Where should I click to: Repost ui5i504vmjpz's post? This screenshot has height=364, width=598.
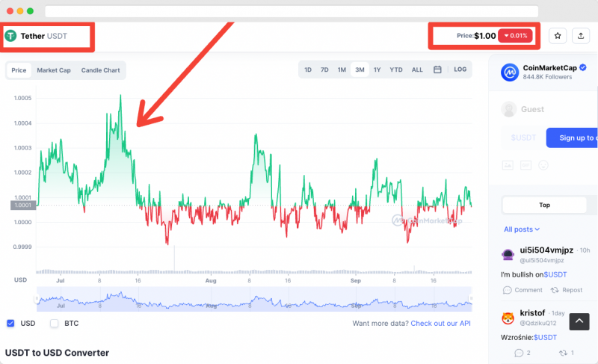tap(567, 290)
